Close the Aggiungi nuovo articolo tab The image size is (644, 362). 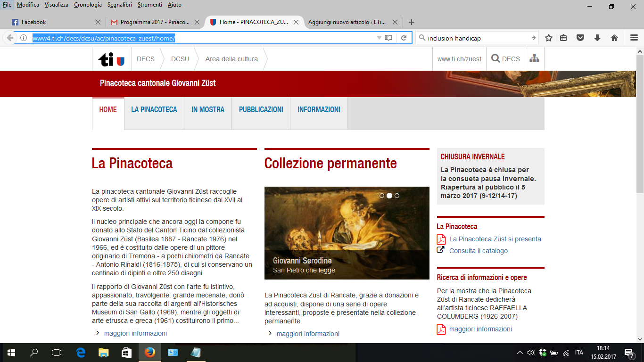point(395,22)
